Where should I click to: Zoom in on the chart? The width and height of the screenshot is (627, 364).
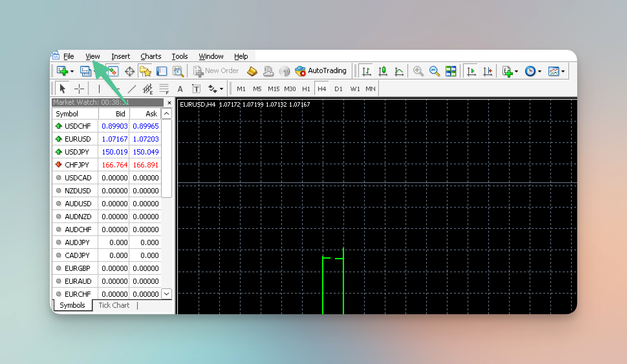coord(418,71)
